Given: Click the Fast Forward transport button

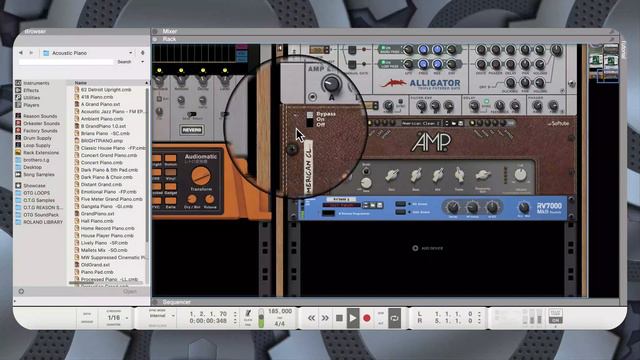Looking at the screenshot, I should click(325, 318).
